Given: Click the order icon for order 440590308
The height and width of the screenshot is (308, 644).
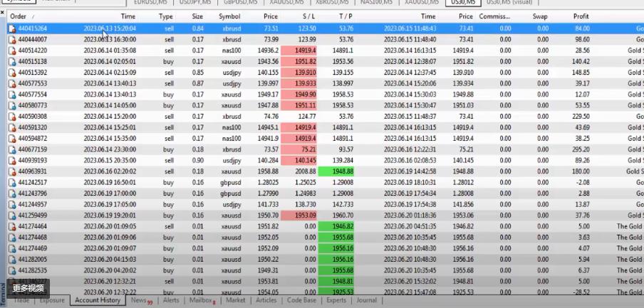Looking at the screenshot, I should tap(11, 116).
